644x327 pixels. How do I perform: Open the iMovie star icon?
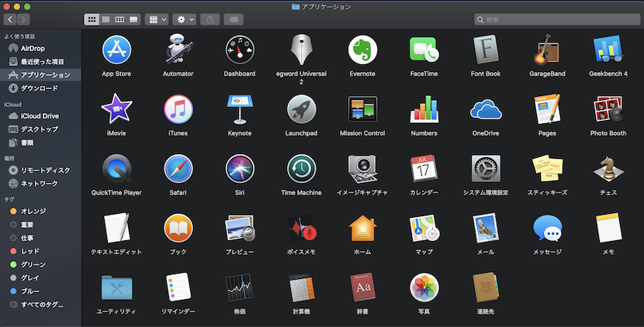point(116,109)
